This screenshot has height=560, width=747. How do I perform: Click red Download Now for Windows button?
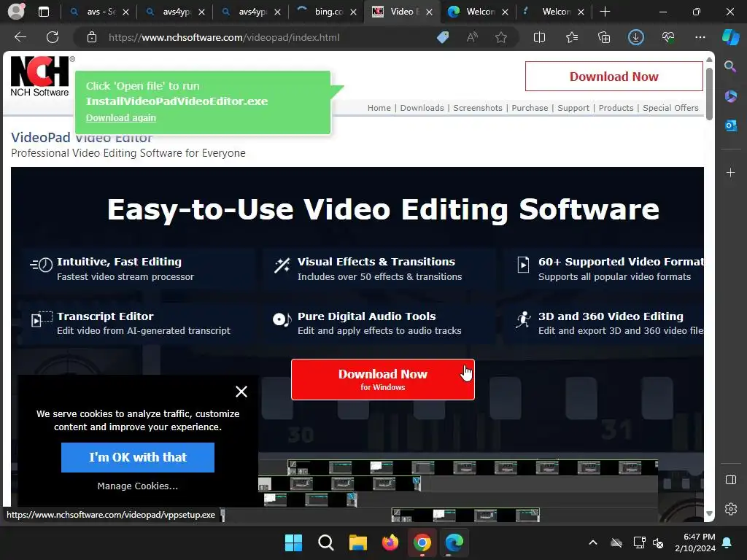pyautogui.click(x=382, y=379)
